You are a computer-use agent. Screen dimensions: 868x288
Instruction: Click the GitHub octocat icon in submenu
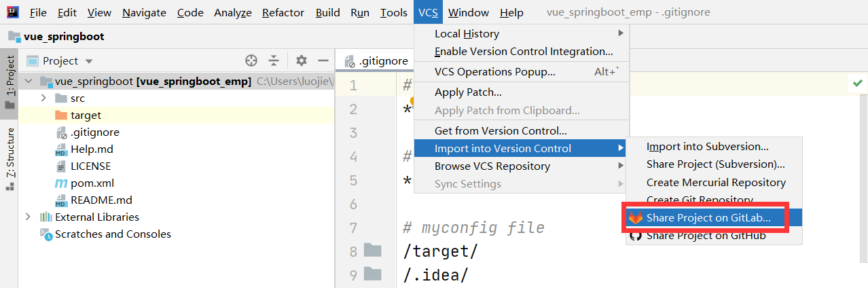[636, 236]
